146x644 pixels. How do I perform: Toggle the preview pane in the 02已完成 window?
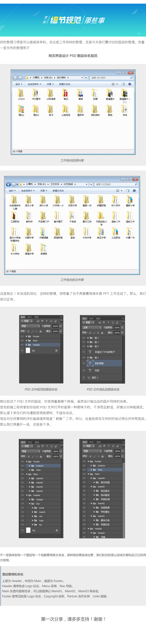tap(128, 191)
